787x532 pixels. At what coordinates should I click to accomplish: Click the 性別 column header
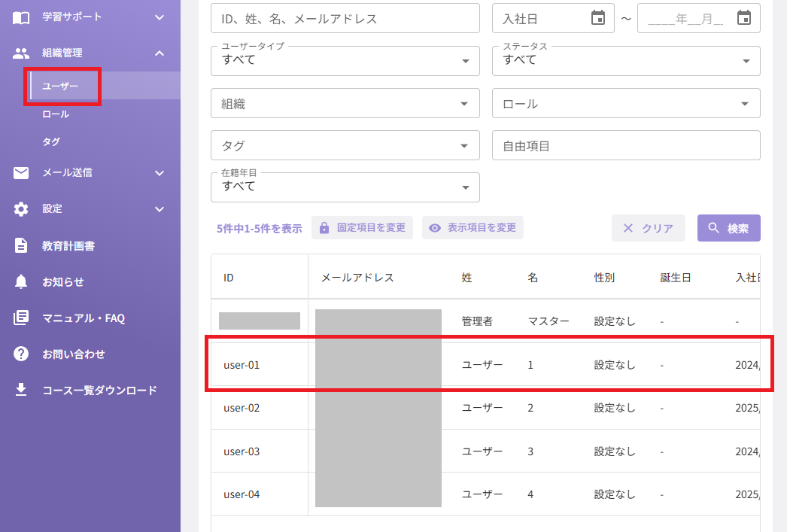pyautogui.click(x=604, y=278)
